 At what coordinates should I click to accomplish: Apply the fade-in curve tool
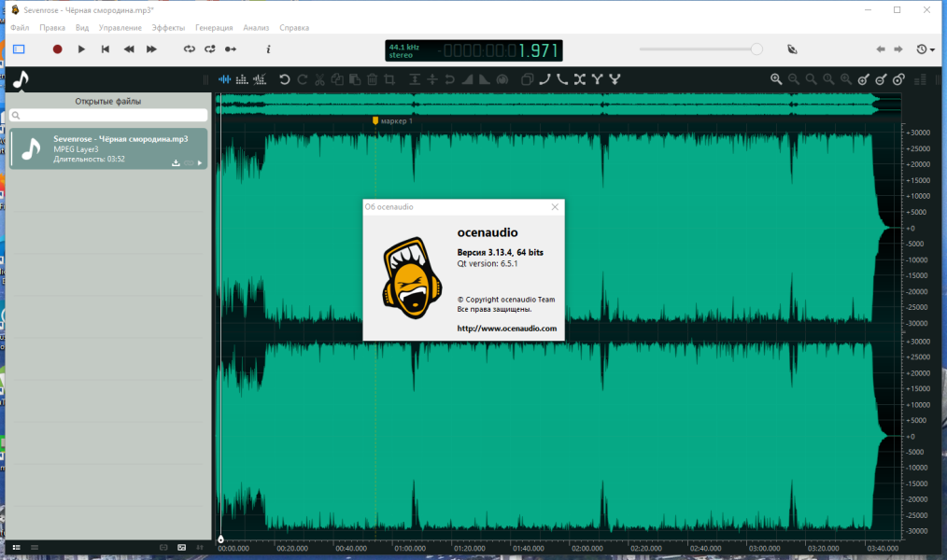(x=544, y=79)
